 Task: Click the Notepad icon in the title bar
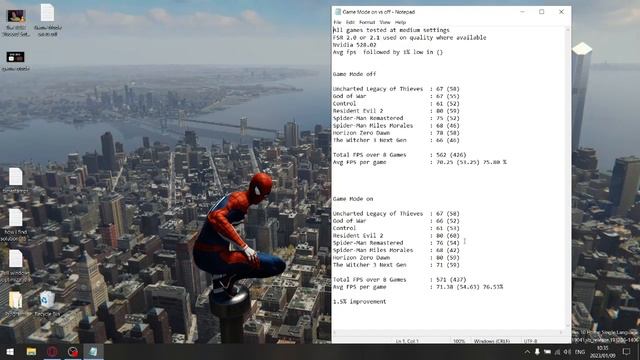(x=338, y=12)
